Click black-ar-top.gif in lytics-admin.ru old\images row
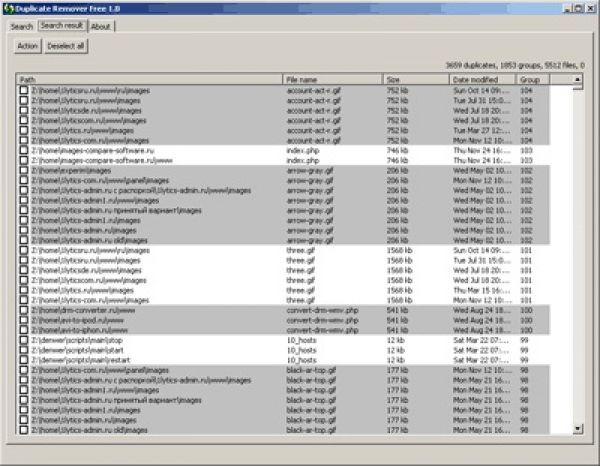 tap(311, 430)
